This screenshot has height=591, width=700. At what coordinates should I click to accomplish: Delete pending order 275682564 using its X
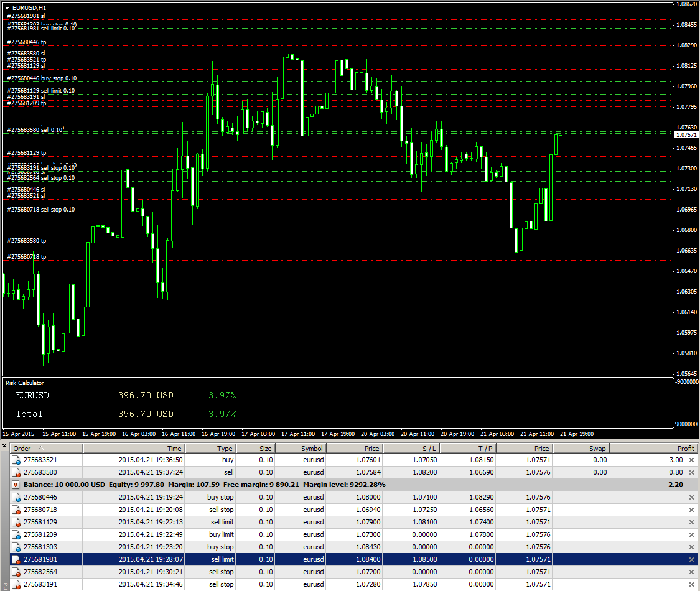coord(691,572)
